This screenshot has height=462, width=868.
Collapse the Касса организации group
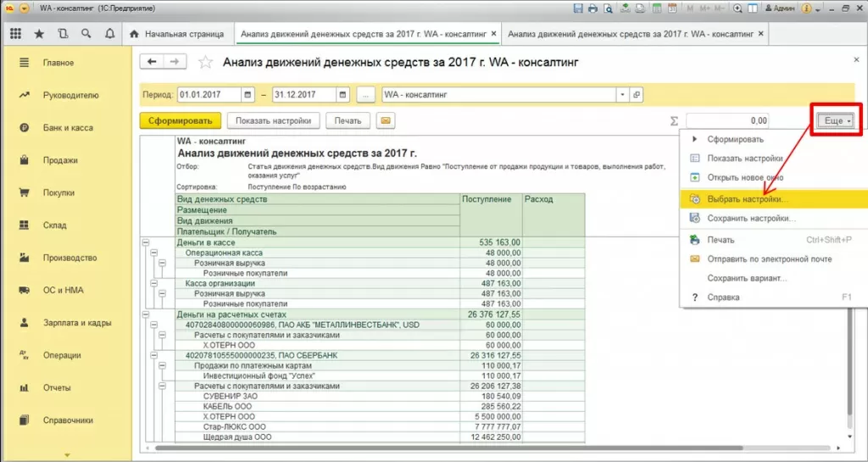[154, 283]
